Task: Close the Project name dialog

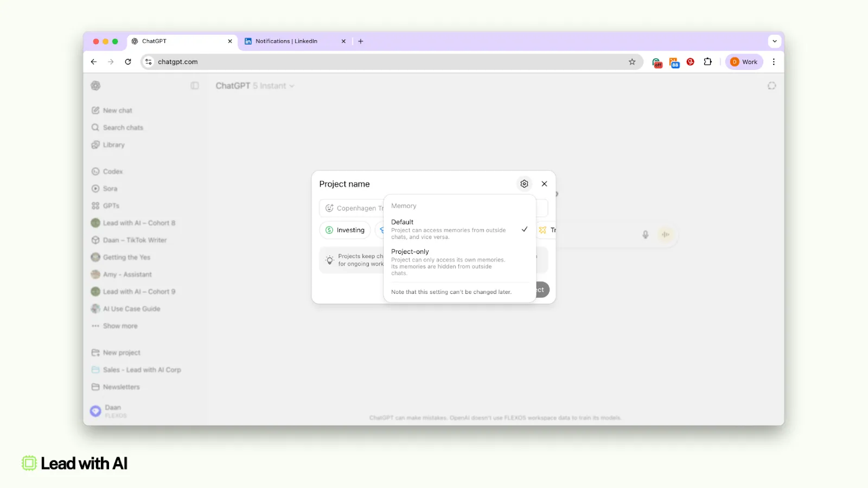Action: tap(544, 184)
